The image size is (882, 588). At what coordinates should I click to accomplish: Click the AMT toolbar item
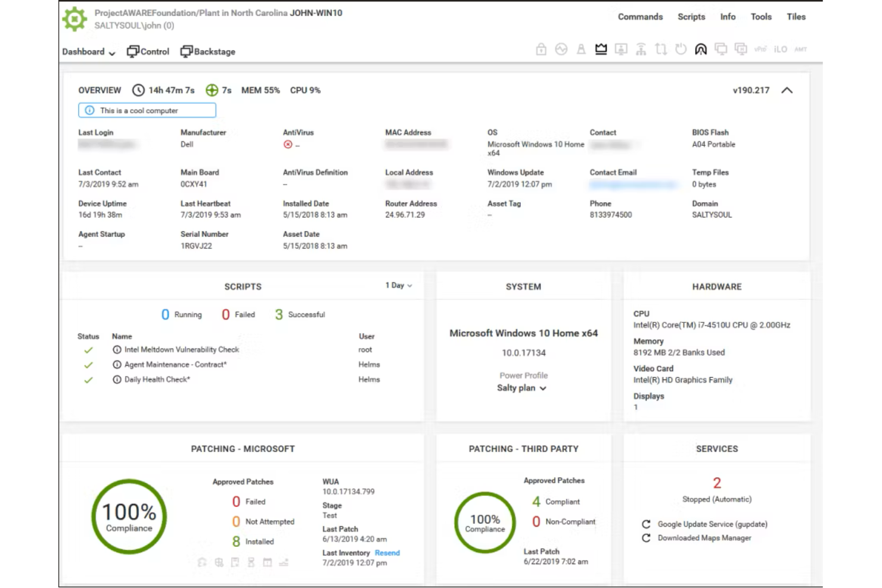(802, 49)
